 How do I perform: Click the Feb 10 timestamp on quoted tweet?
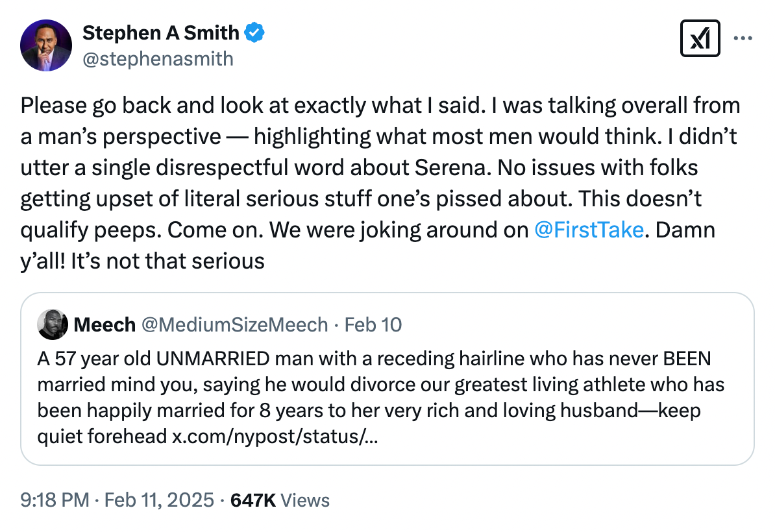tap(373, 325)
